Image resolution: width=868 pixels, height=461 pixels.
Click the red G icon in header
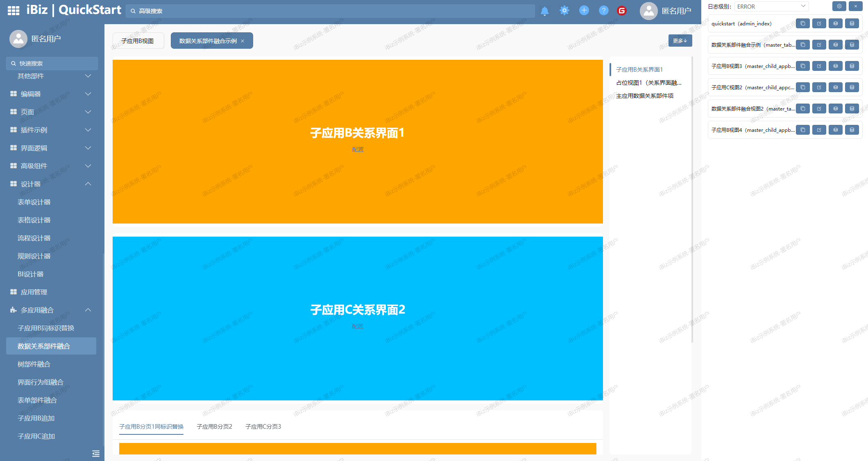pos(622,11)
